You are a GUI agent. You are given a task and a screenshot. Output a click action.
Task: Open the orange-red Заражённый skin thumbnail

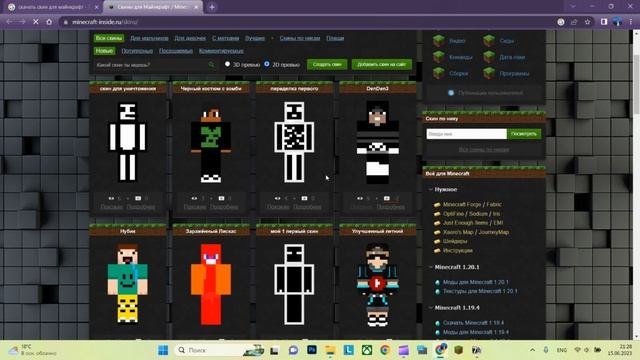211,284
